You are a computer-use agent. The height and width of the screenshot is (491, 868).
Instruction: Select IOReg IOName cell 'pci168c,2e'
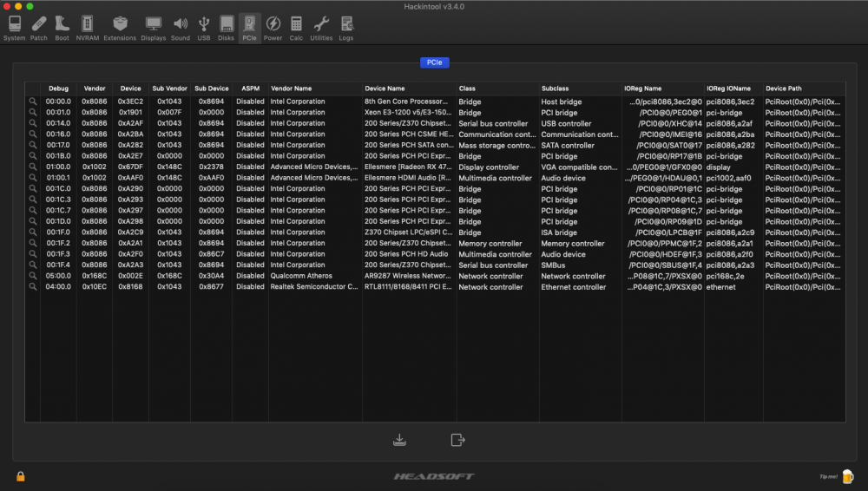tap(725, 276)
